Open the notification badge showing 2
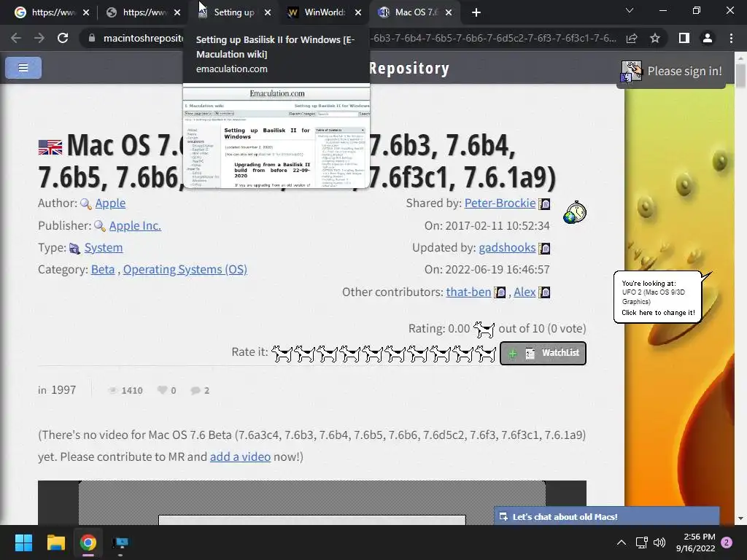 (x=727, y=542)
